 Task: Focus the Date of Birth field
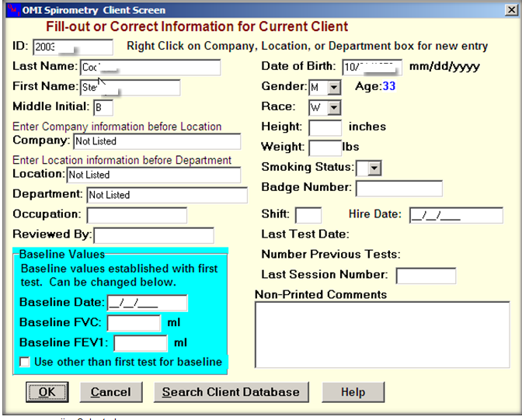click(x=371, y=67)
